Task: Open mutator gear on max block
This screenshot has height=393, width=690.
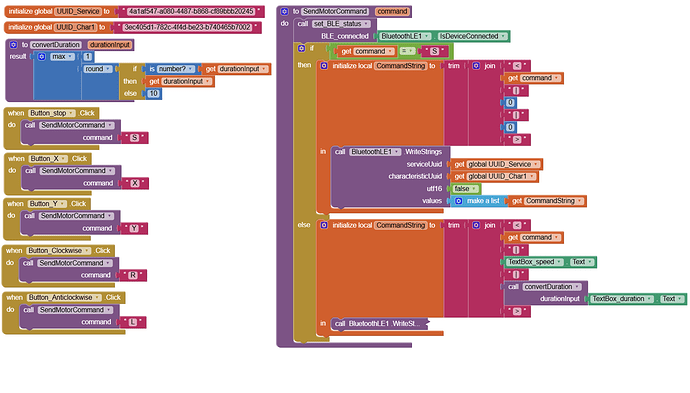Action: pos(42,57)
